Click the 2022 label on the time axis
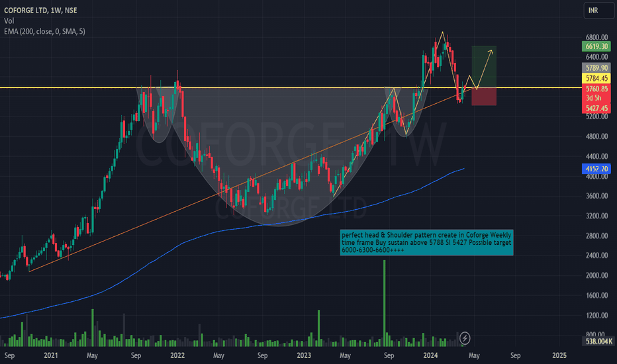Image resolution: width=617 pixels, height=364 pixels. coord(177,355)
